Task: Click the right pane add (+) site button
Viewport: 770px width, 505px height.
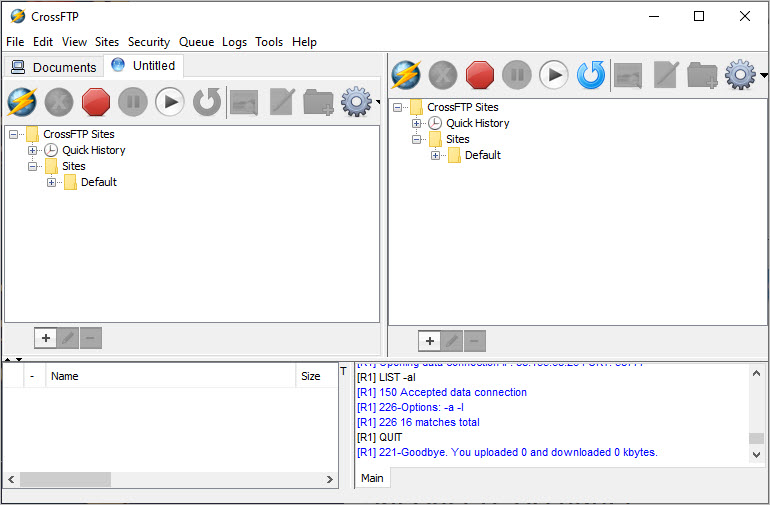Action: [x=430, y=341]
